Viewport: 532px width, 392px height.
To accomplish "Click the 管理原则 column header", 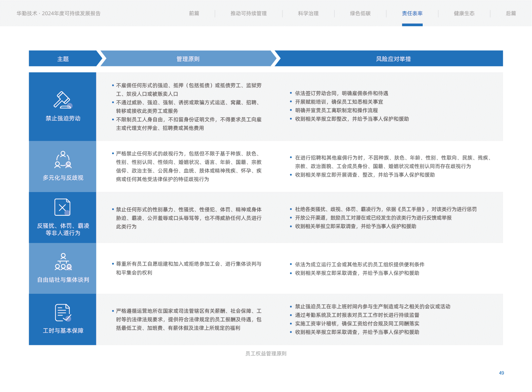I will point(188,59).
